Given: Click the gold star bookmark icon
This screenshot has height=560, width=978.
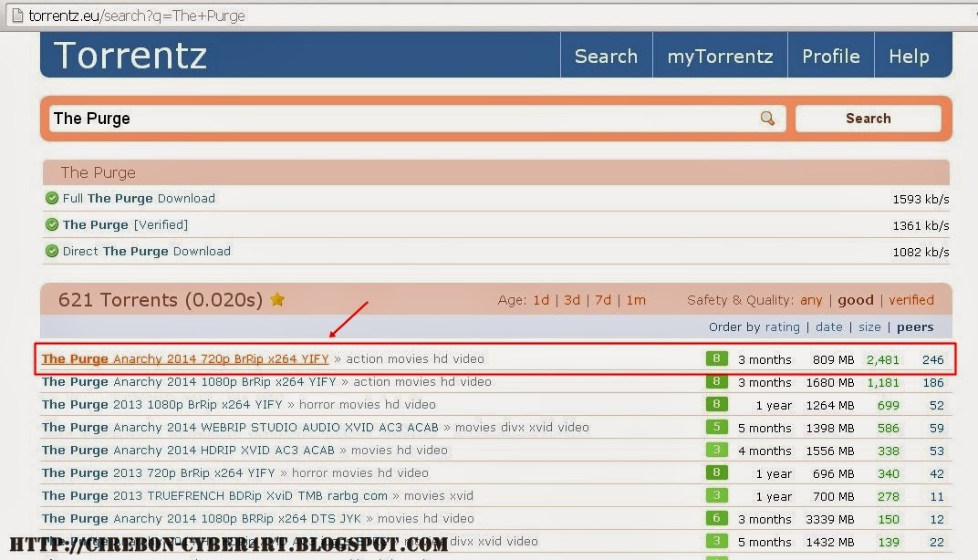Looking at the screenshot, I should pos(277,299).
